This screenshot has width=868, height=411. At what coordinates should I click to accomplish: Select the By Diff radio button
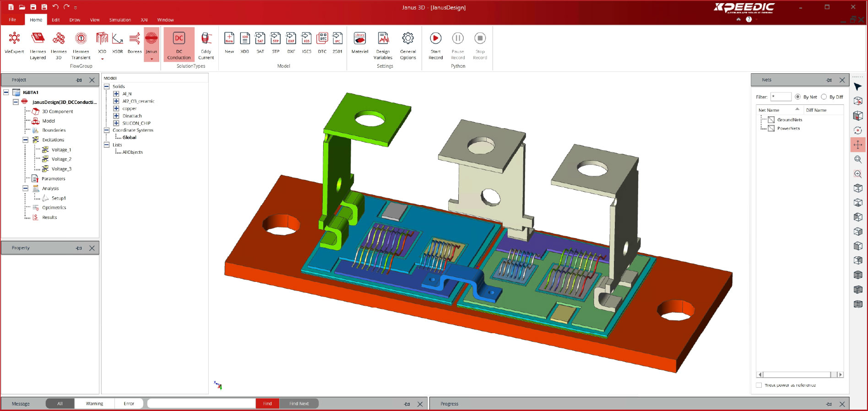pos(824,97)
